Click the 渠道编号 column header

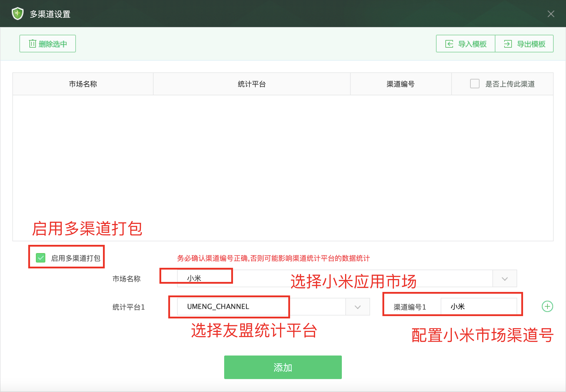click(x=401, y=84)
